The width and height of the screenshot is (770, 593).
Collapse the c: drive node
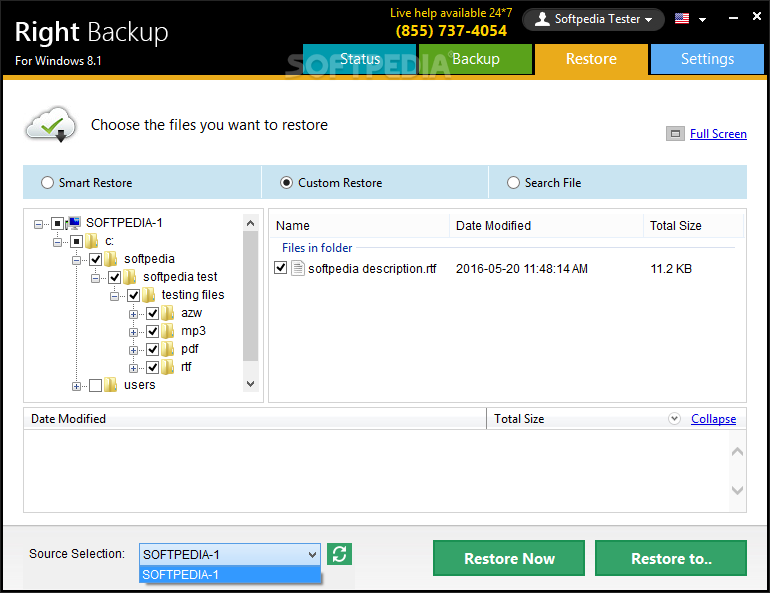tap(57, 243)
